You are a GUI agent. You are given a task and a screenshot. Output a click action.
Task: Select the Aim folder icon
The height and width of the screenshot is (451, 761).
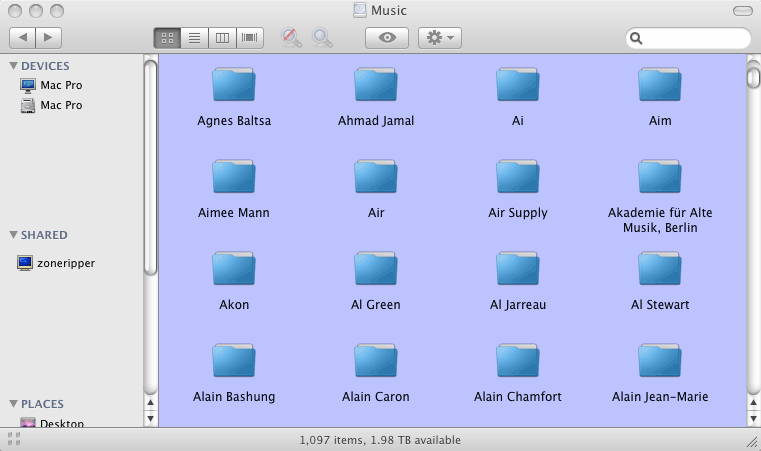(660, 84)
